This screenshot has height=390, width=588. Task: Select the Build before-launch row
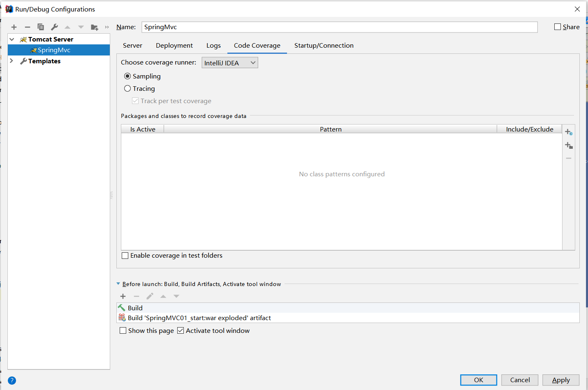tap(348, 308)
